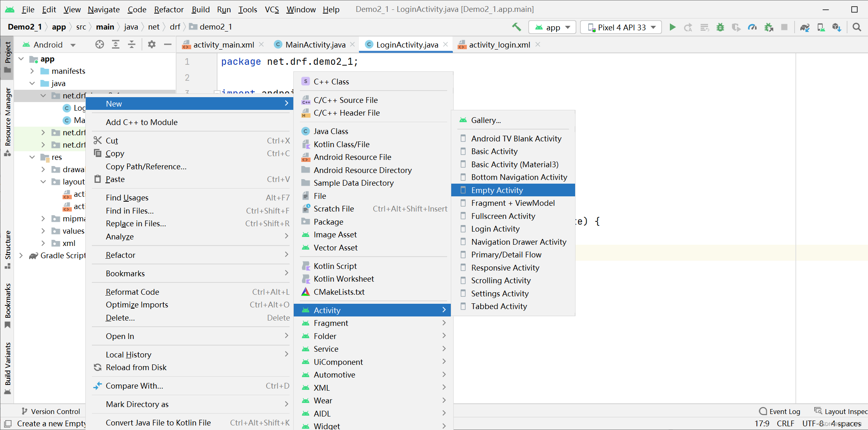Select Java Class in the New submenu
The width and height of the screenshot is (868, 430).
point(373,131)
